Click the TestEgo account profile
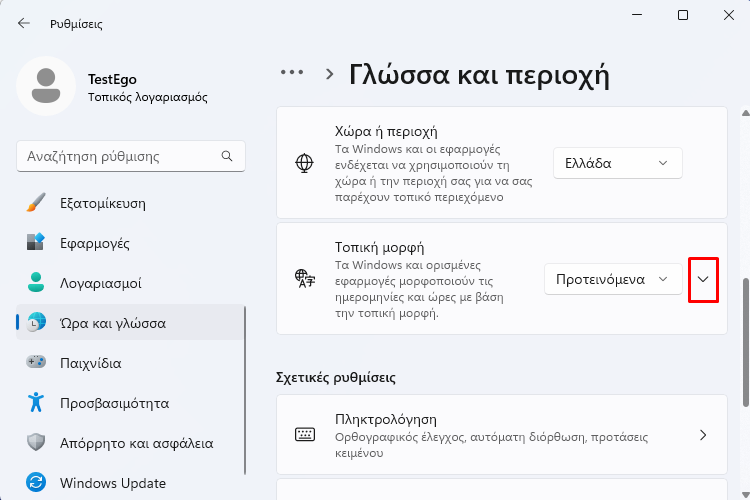The height and width of the screenshot is (500, 750). point(112,87)
